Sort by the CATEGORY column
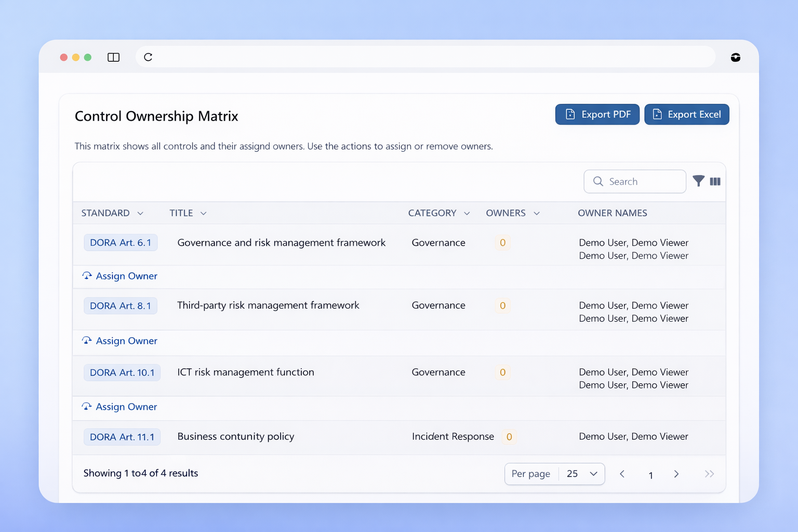Image resolution: width=798 pixels, height=532 pixels. [x=438, y=213]
